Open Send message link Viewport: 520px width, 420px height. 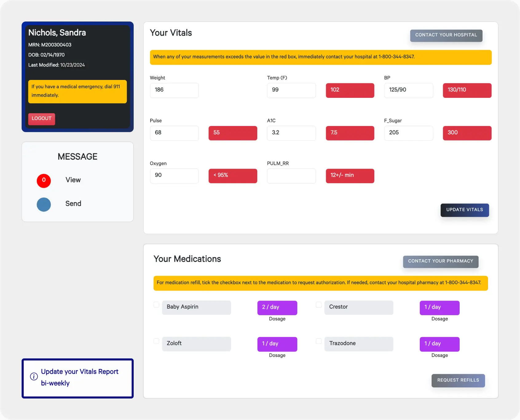pyautogui.click(x=73, y=204)
